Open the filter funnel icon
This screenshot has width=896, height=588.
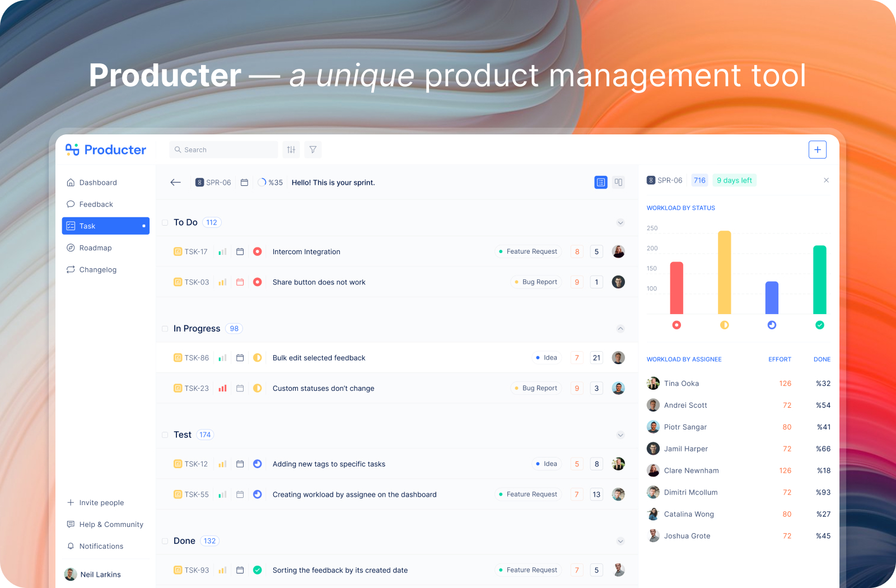312,150
